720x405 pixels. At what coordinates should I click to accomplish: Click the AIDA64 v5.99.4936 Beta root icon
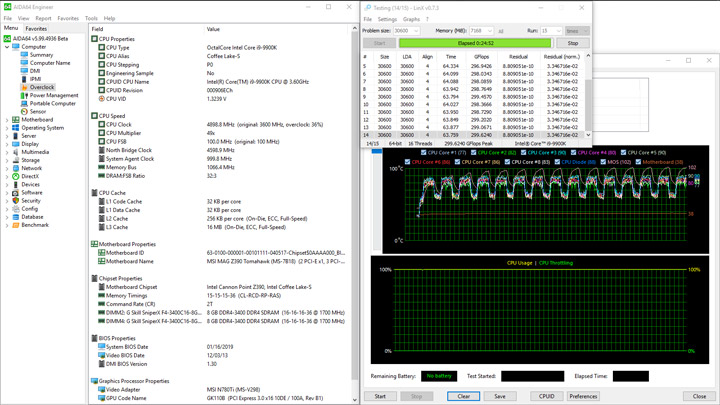(7, 39)
